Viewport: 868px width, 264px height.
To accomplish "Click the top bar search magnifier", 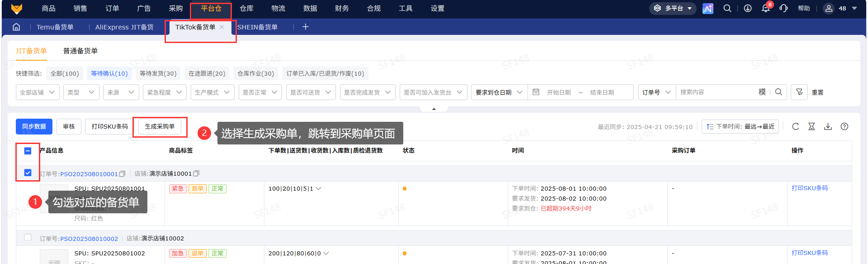I will point(727,8).
